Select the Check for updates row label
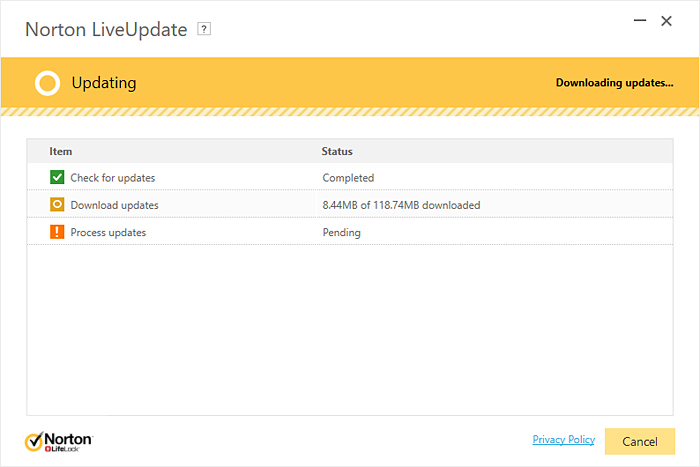Image resolution: width=700 pixels, height=467 pixels. pyautogui.click(x=112, y=178)
